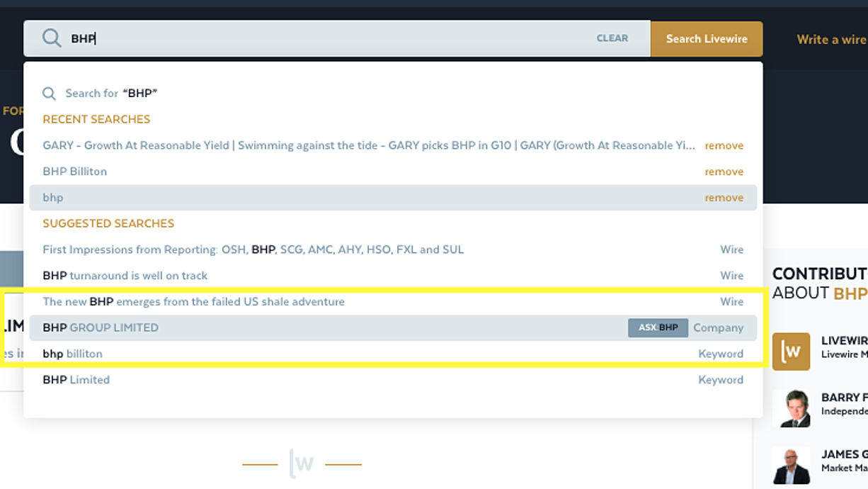
Task: Click the Wire label on BHP turnaround row
Action: (x=732, y=276)
